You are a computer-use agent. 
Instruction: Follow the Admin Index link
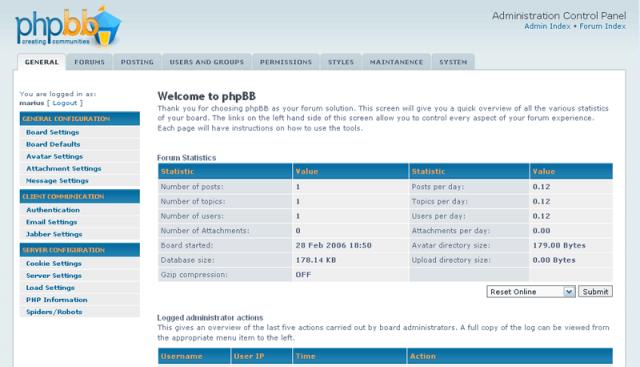(x=547, y=26)
